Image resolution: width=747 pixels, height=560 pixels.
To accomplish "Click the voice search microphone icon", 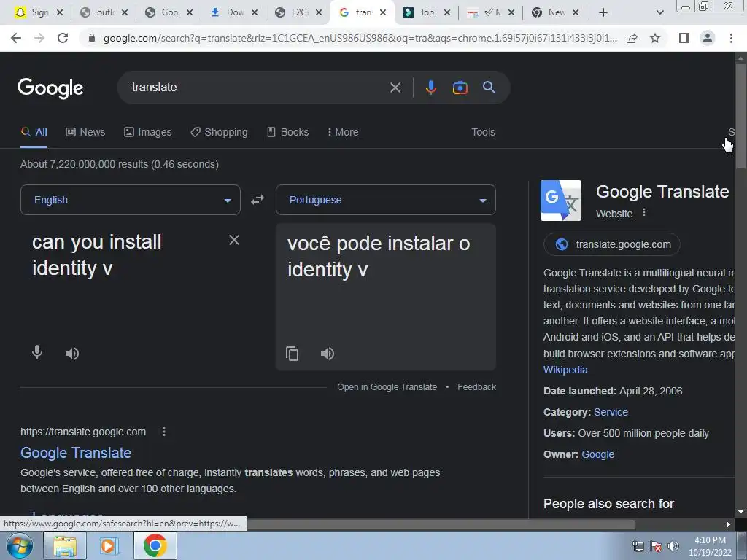I will [x=430, y=87].
